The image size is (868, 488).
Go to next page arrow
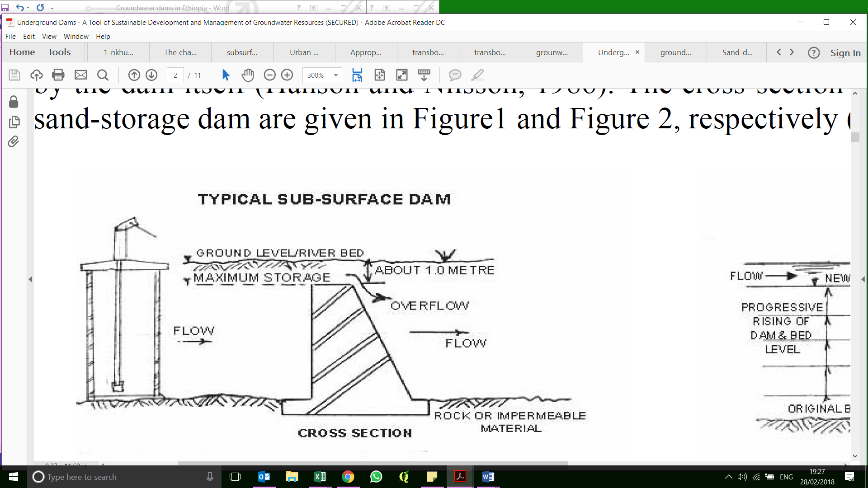point(152,75)
